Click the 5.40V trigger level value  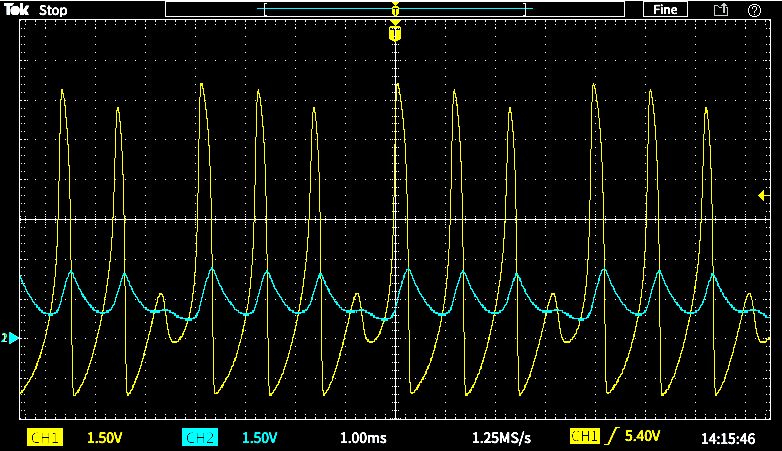coord(643,437)
